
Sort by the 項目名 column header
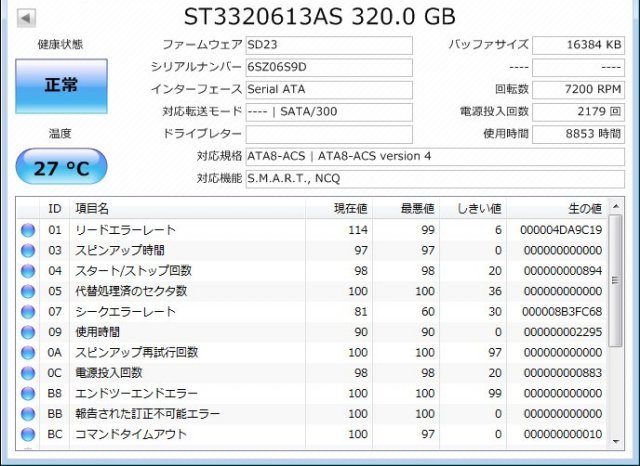click(187, 209)
